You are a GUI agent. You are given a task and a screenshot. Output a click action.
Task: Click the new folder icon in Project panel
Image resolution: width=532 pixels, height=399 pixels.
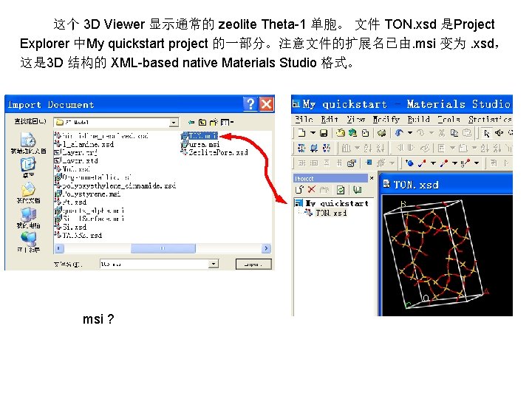pyautogui.click(x=324, y=190)
